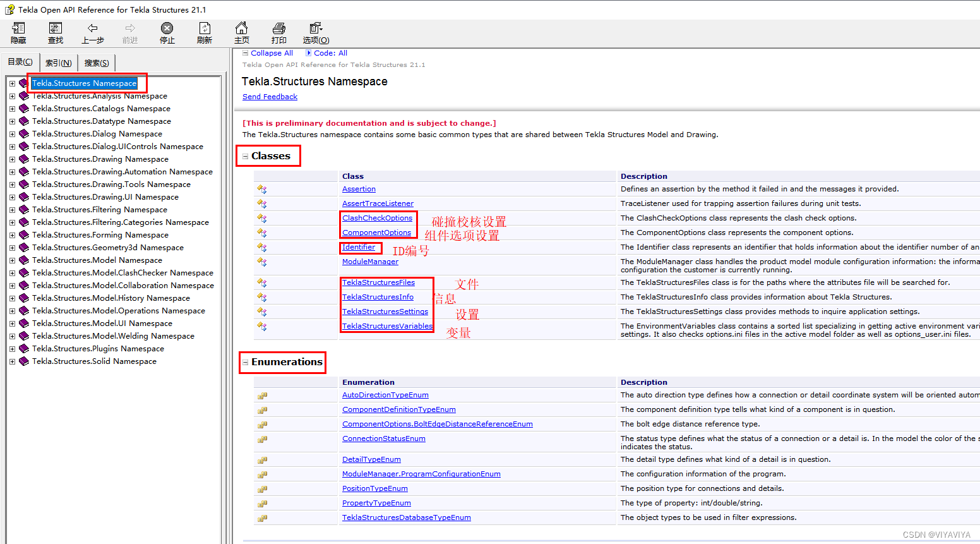Click the 查找 (Locate) toolbar icon
Viewport: 980px width, 544px height.
point(56,32)
